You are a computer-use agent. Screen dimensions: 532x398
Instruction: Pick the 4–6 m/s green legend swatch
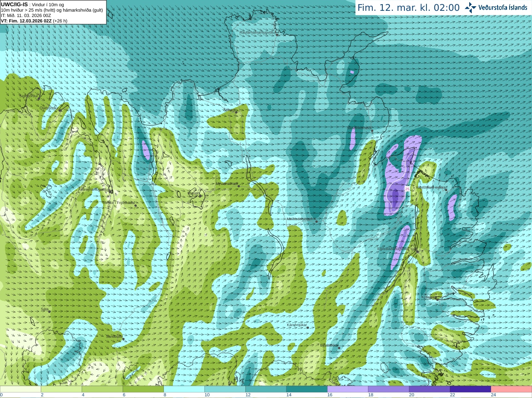[x=102, y=389]
